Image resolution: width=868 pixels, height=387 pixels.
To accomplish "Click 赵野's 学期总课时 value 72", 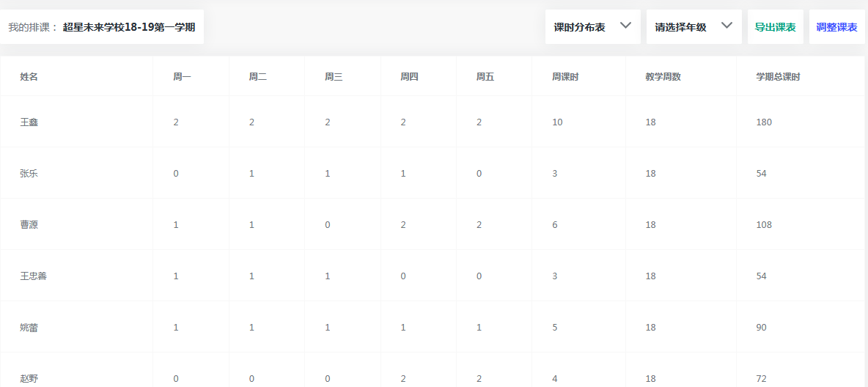I will click(x=761, y=379).
